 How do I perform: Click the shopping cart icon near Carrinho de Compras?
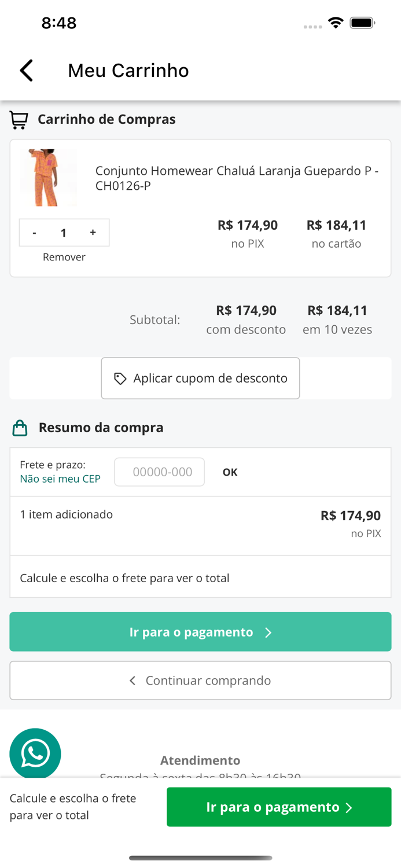pos(19,119)
